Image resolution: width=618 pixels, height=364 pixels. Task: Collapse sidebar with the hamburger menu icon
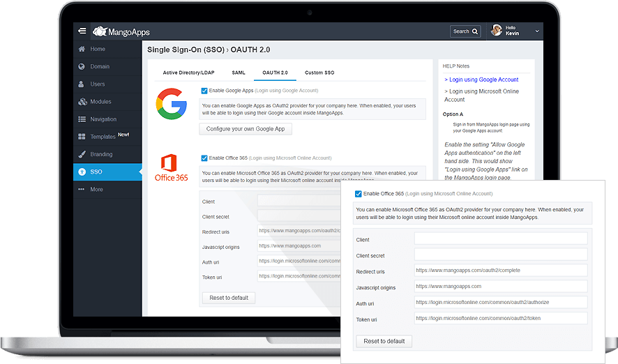(x=82, y=31)
